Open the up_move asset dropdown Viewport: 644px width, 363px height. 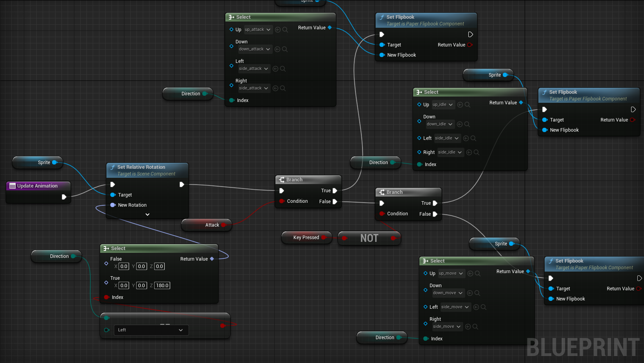click(451, 274)
